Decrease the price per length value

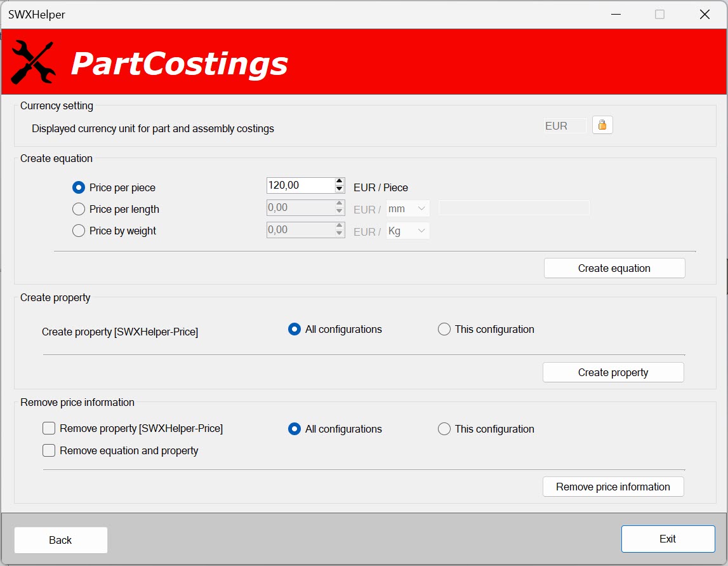pos(340,211)
